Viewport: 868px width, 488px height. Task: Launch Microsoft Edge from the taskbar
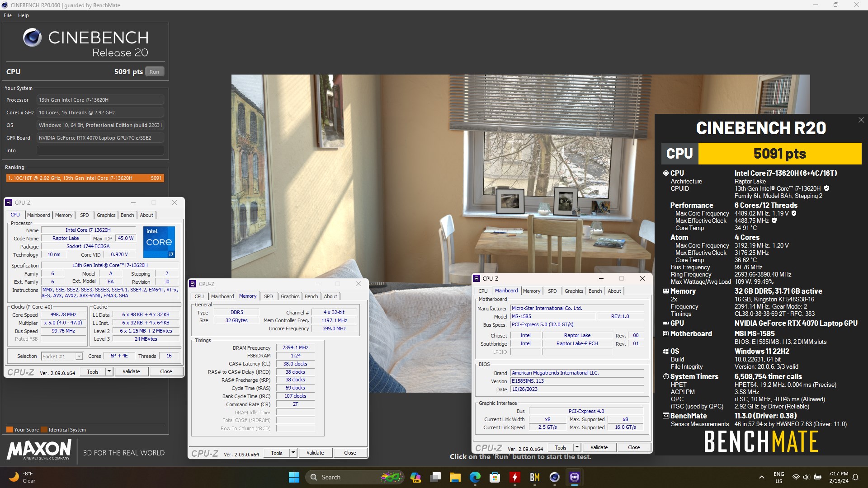(475, 477)
